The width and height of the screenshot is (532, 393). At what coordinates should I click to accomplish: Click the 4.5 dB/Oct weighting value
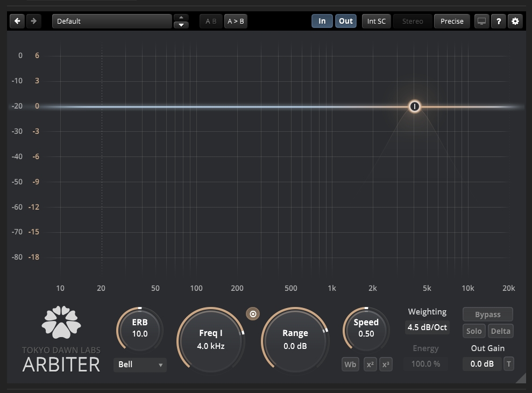427,327
